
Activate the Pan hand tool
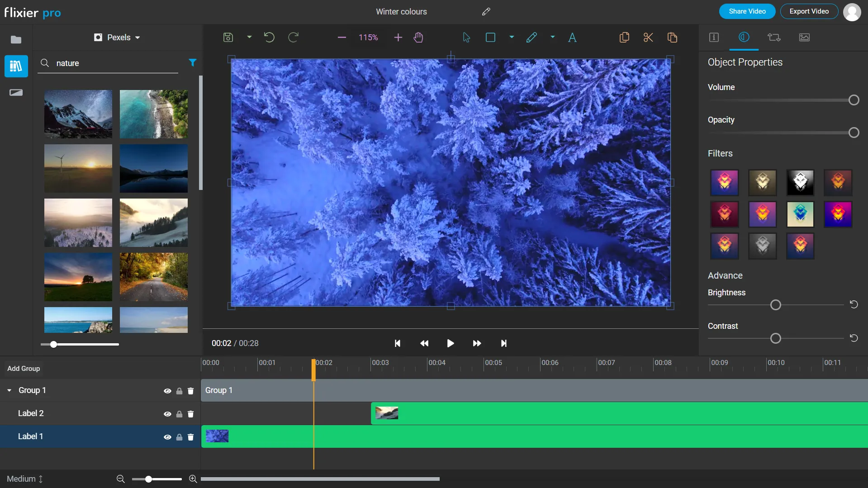pyautogui.click(x=418, y=38)
